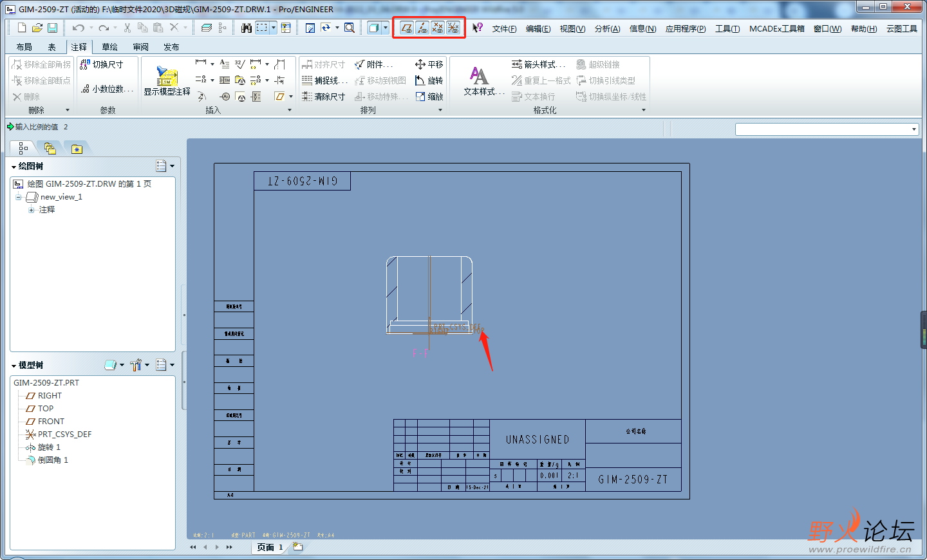Create a new file with the blank page icon
This screenshot has height=560, width=927.
tap(22, 28)
